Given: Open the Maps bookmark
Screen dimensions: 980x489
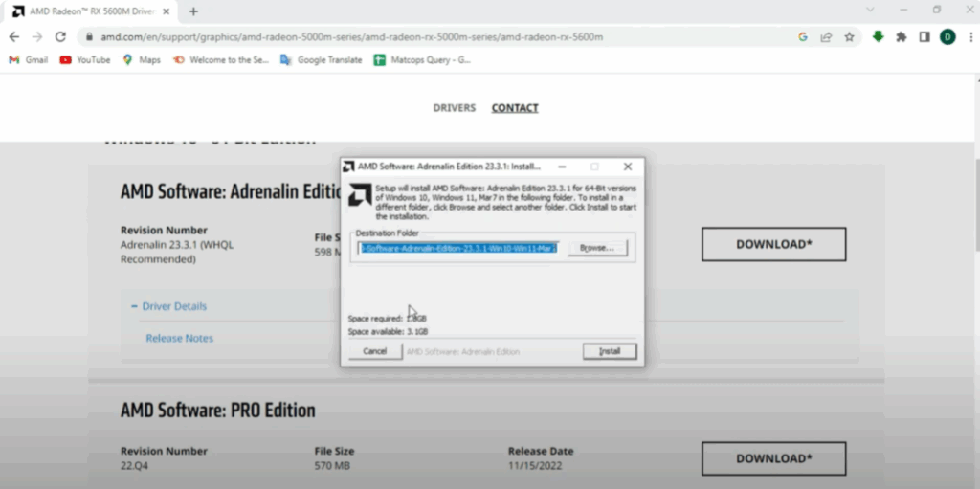Looking at the screenshot, I should (142, 60).
